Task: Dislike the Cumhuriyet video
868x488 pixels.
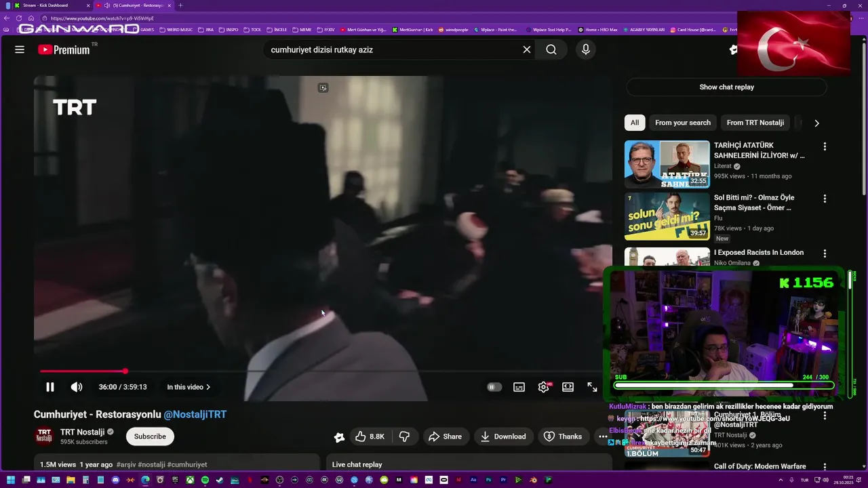Action: (x=404, y=436)
